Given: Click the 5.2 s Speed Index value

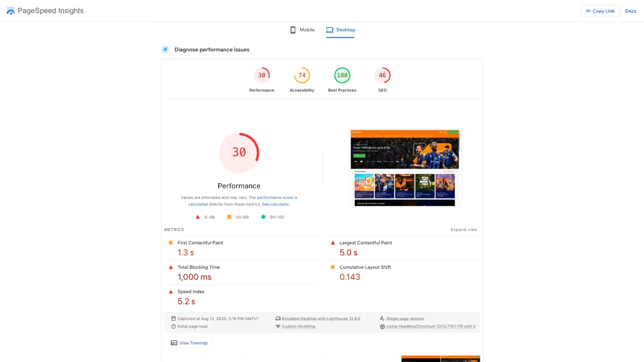Looking at the screenshot, I should click(186, 301).
